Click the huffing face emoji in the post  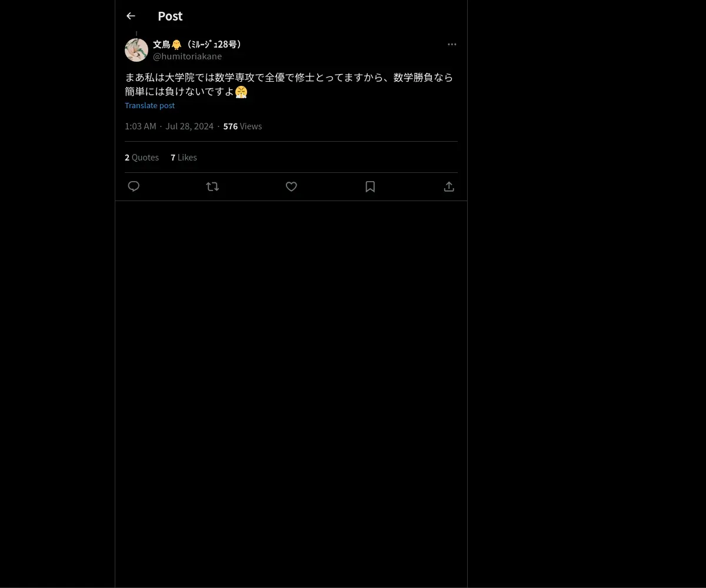pos(241,92)
